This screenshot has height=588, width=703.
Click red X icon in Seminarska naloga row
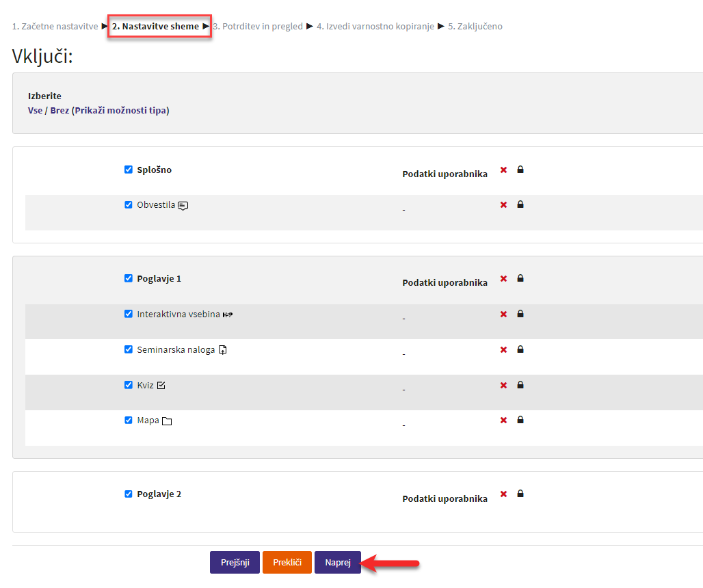pos(503,349)
